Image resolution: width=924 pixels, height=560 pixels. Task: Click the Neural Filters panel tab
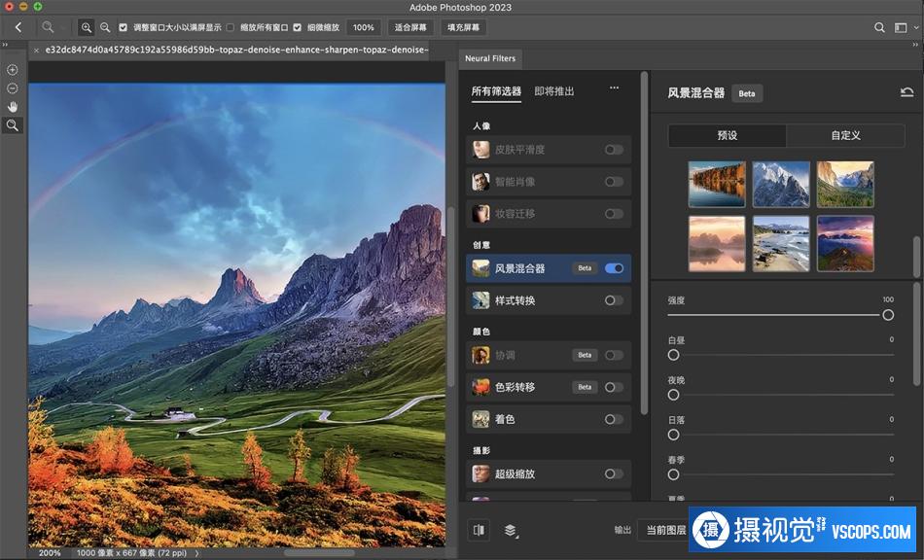point(490,58)
